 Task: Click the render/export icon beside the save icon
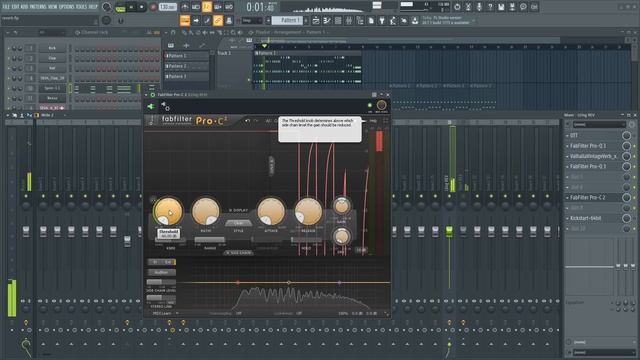[x=512, y=7]
